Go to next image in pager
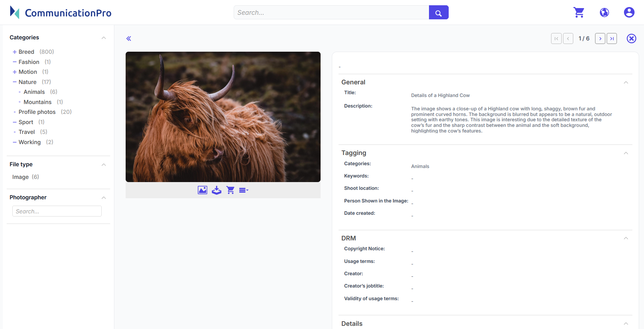Image resolution: width=644 pixels, height=329 pixels. tap(600, 39)
